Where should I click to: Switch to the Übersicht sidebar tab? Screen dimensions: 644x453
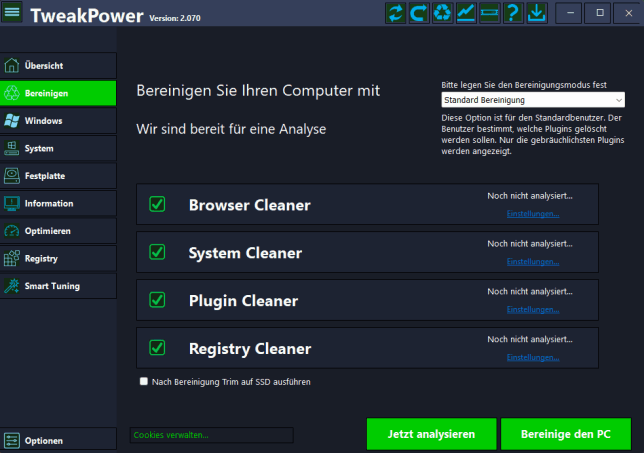(x=58, y=66)
